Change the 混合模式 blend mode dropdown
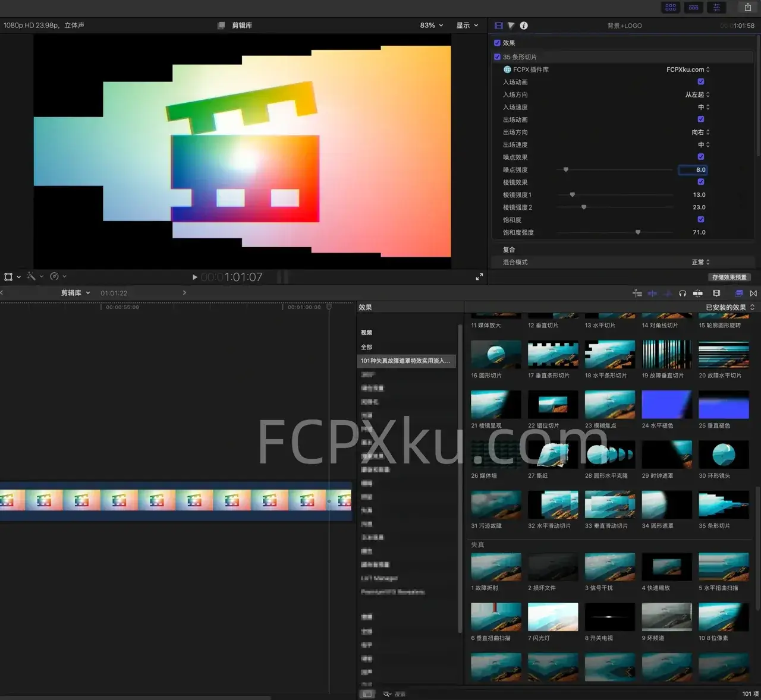This screenshot has height=700, width=761. pyautogui.click(x=700, y=262)
